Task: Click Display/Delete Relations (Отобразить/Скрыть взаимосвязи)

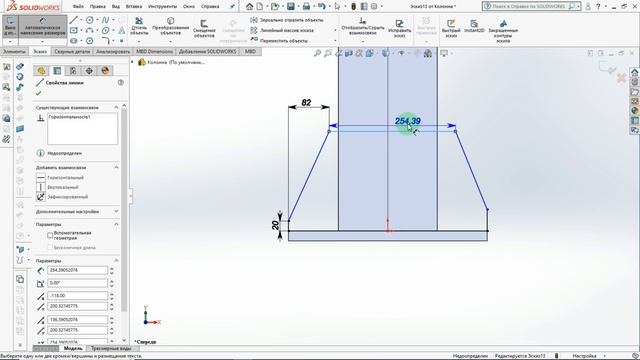Action: [363, 26]
